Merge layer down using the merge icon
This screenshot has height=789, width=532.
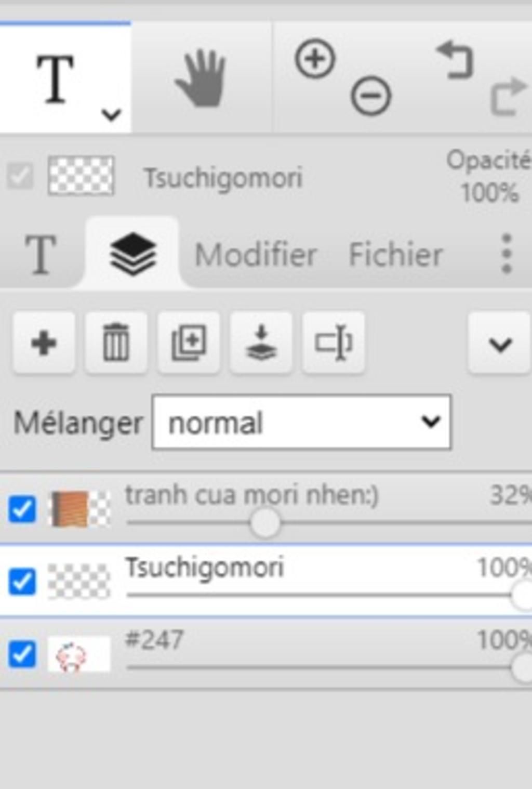261,343
